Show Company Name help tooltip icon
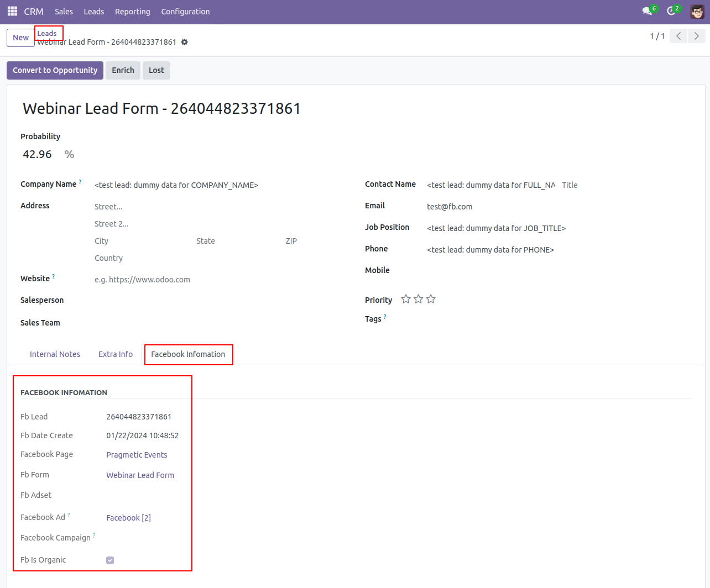This screenshot has height=588, width=710. (80, 181)
